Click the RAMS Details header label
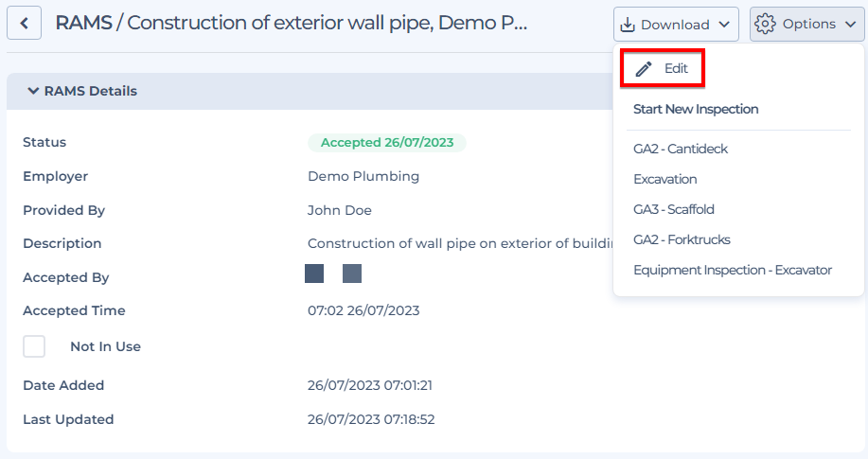Viewport: 868px width, 459px height. [x=91, y=91]
